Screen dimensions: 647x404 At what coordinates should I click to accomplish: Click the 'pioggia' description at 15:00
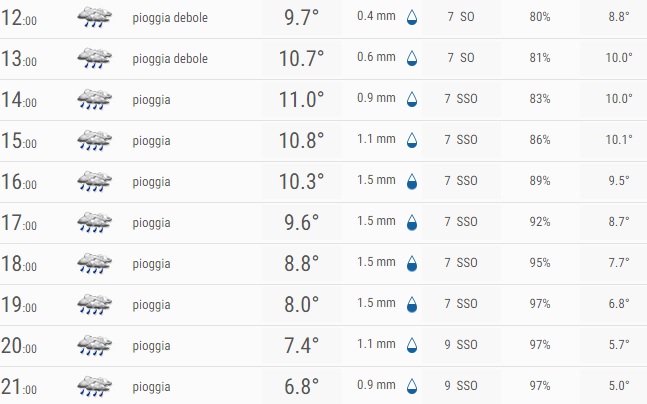click(x=151, y=141)
